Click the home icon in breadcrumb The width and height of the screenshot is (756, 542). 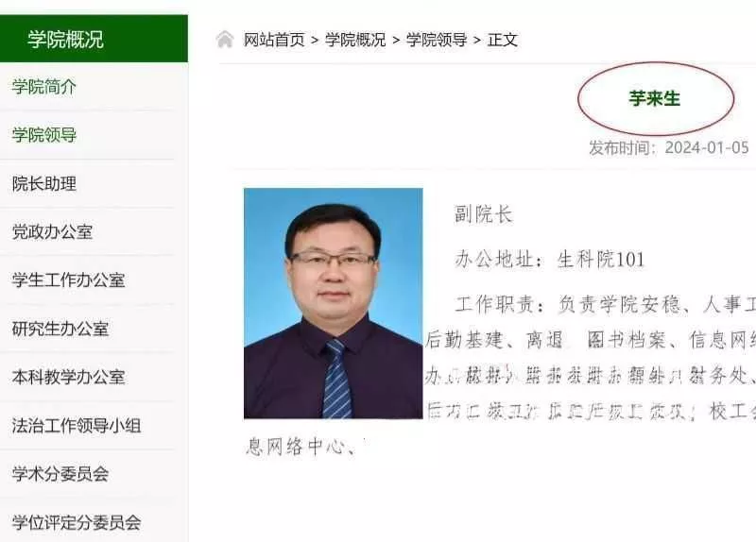(225, 40)
